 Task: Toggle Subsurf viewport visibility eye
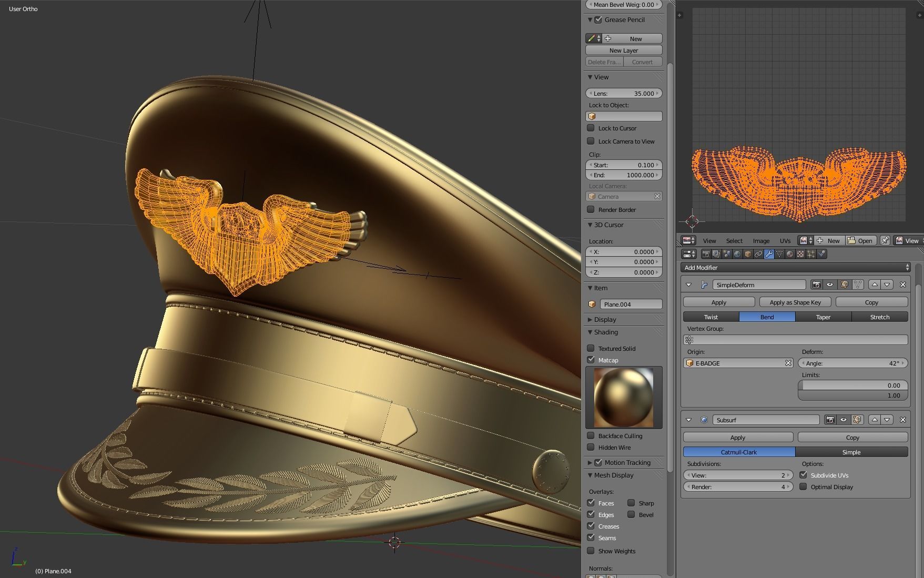(844, 420)
